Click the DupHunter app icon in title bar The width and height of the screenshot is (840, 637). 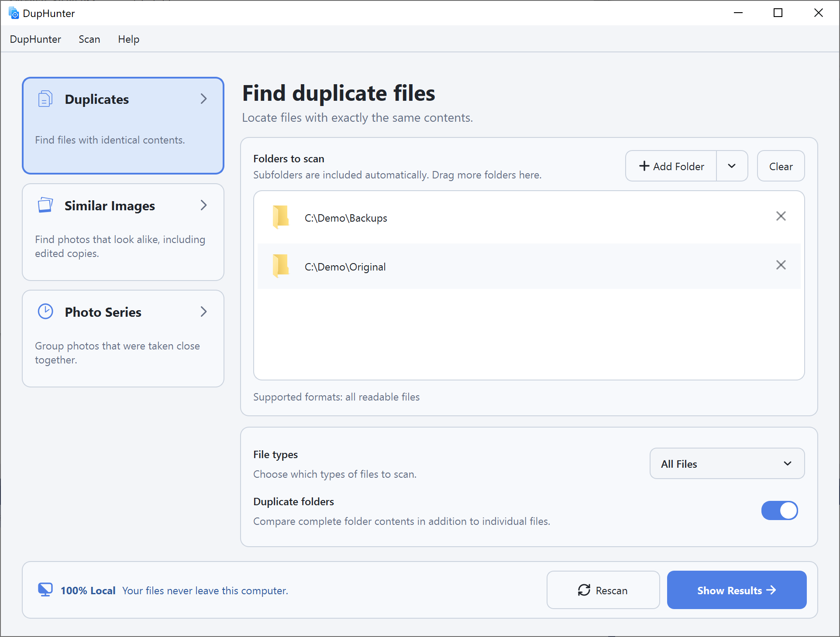click(x=14, y=13)
